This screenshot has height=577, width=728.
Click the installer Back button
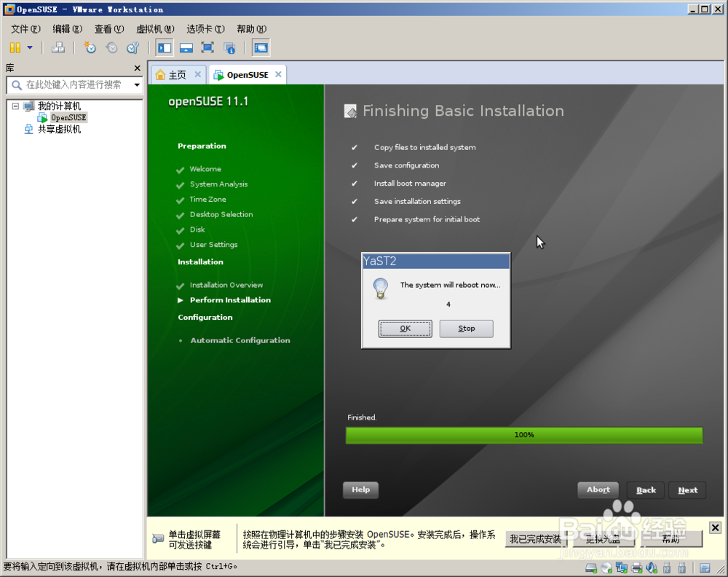click(646, 490)
